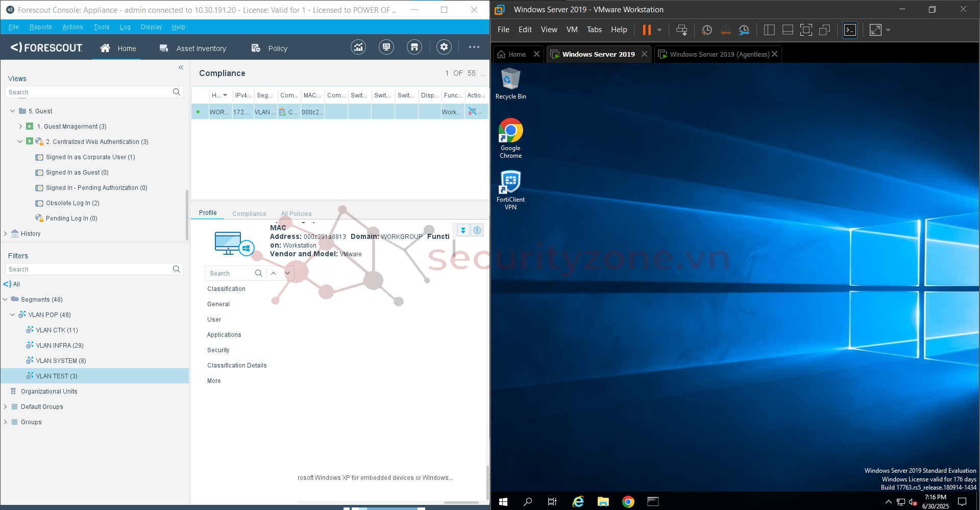Select Signed In as Corporate User (1)

point(90,157)
